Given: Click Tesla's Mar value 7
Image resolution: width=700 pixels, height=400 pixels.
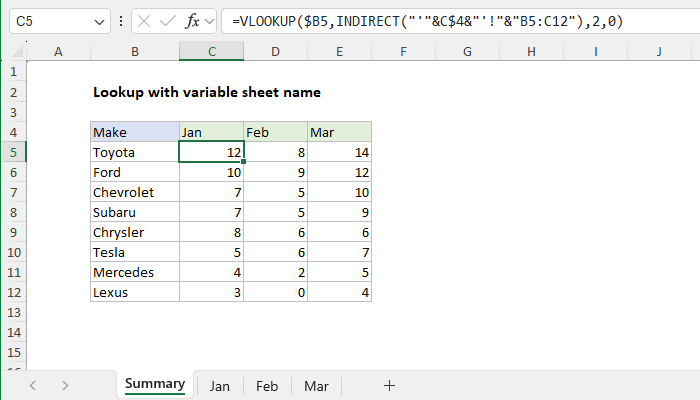Looking at the screenshot, I should click(339, 252).
